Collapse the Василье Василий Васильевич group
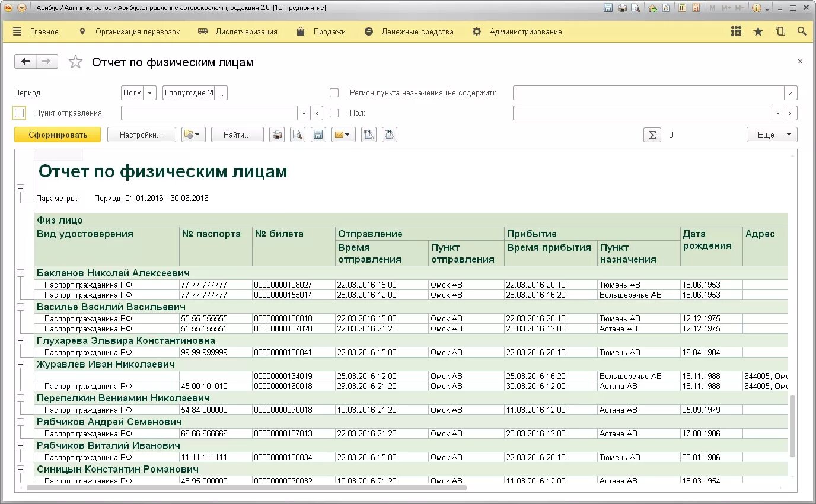Screen dimensions: 816x504 21,307
